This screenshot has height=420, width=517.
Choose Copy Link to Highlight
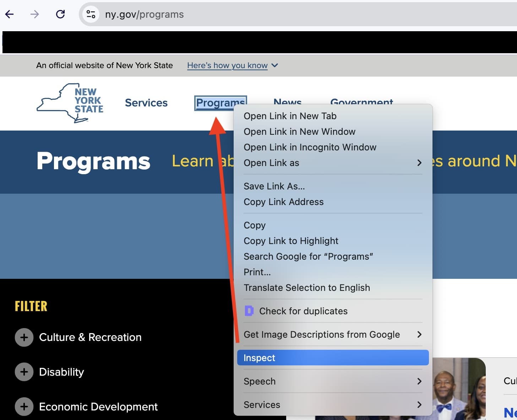pos(333,241)
